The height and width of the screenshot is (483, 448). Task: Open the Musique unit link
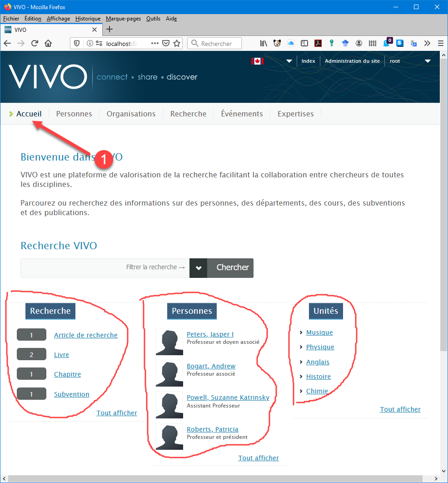pyautogui.click(x=319, y=332)
